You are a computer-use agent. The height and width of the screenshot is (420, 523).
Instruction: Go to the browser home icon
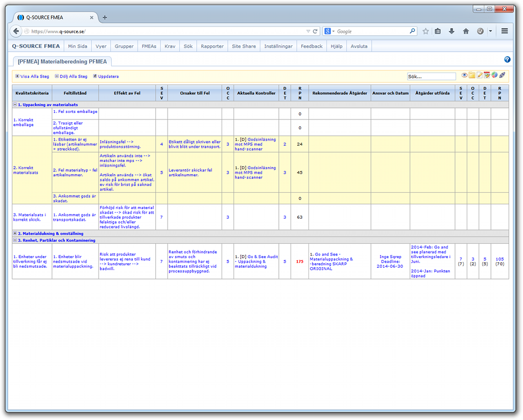[x=466, y=31]
